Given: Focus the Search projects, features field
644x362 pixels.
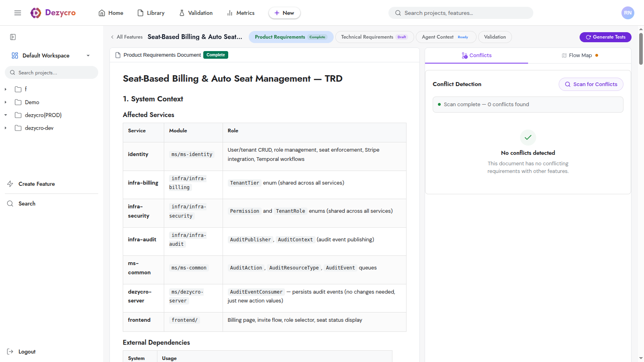Looking at the screenshot, I should tap(461, 13).
